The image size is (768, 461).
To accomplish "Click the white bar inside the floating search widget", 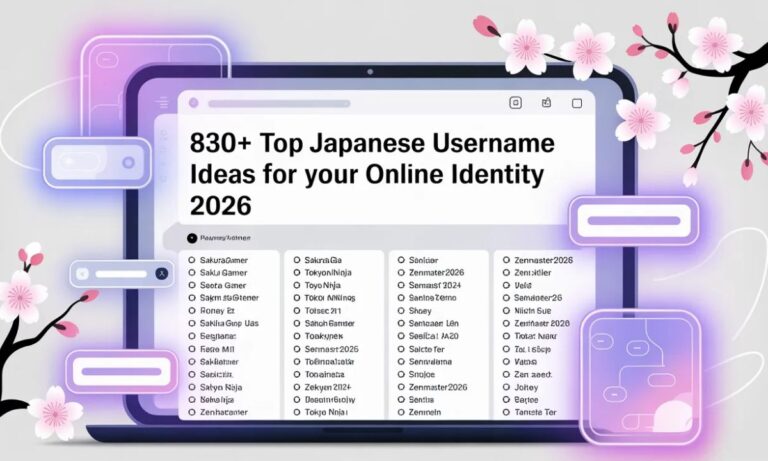I will (x=120, y=274).
